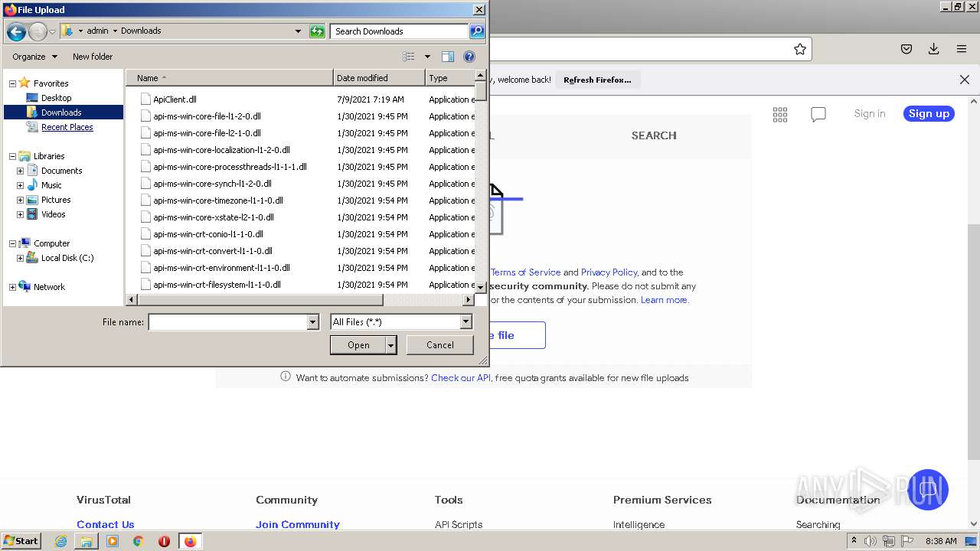Expand the Music library node
The image size is (980, 551).
coord(20,185)
